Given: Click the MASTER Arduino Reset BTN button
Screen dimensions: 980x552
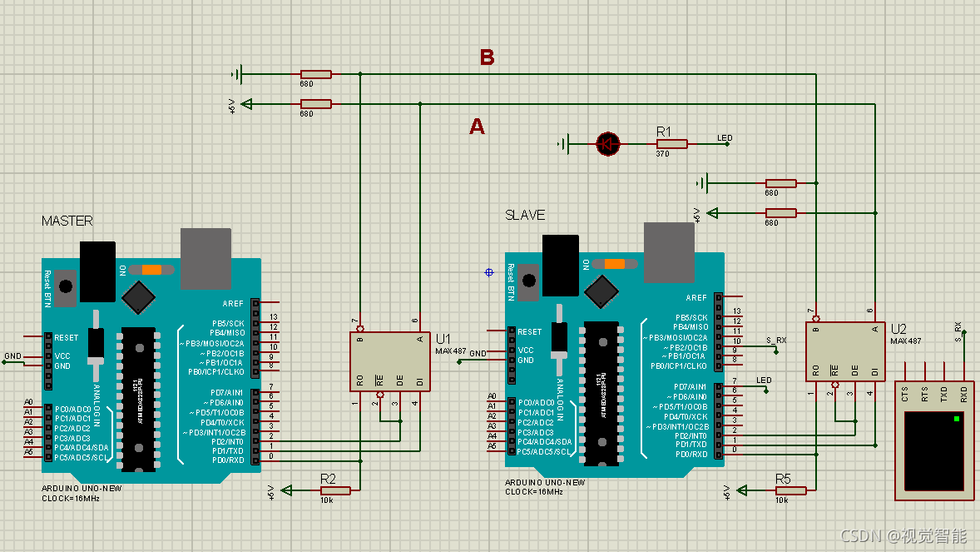Looking at the screenshot, I should pos(66,286).
